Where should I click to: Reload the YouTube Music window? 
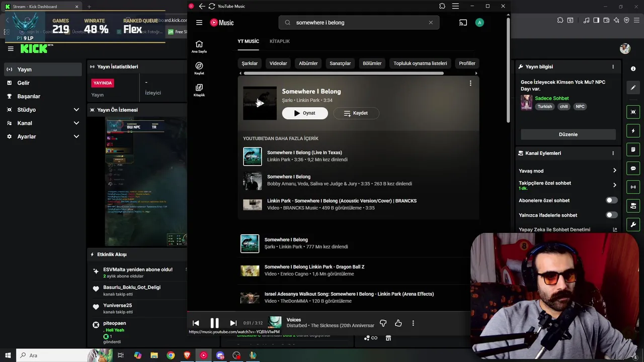click(212, 6)
